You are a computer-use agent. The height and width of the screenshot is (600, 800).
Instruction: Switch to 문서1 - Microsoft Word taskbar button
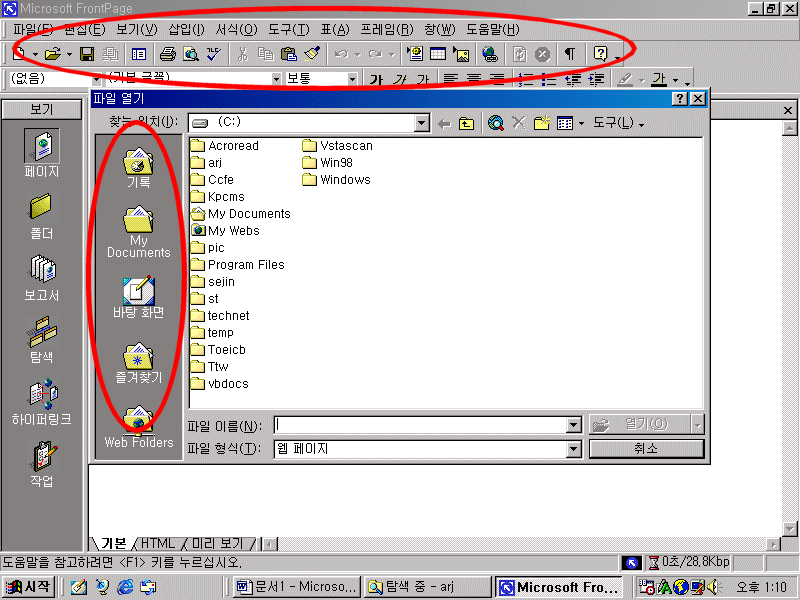[x=297, y=587]
